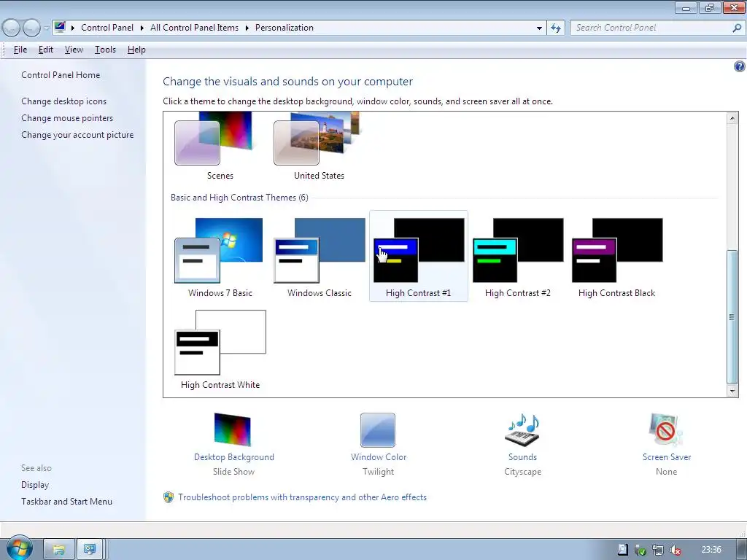Open Taskbar and Start Menu link

click(66, 502)
